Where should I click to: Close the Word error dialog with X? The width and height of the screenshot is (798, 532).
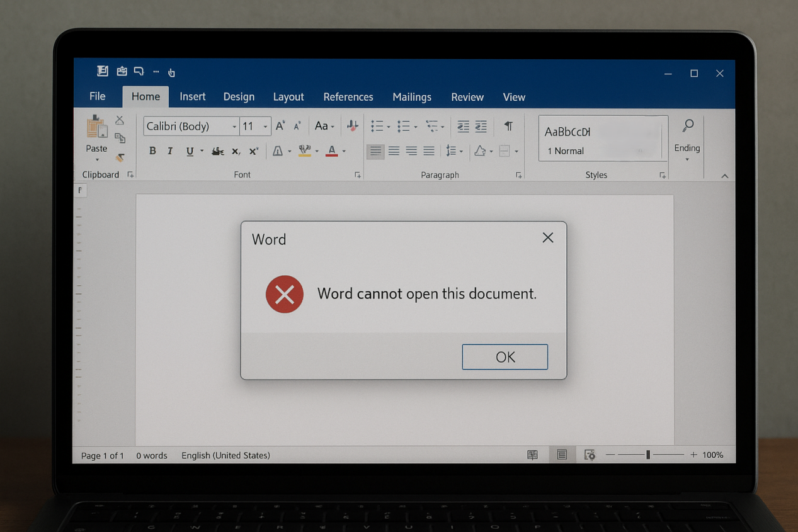(548, 237)
